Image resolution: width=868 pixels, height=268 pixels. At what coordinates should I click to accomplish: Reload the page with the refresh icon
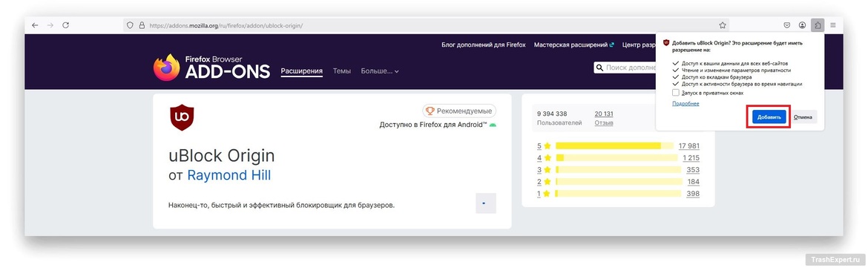coord(65,25)
